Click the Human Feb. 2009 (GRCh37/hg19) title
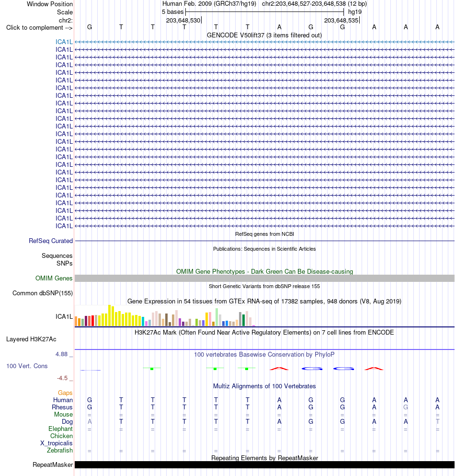Viewport: 455px width, 476px height. coord(209,4)
